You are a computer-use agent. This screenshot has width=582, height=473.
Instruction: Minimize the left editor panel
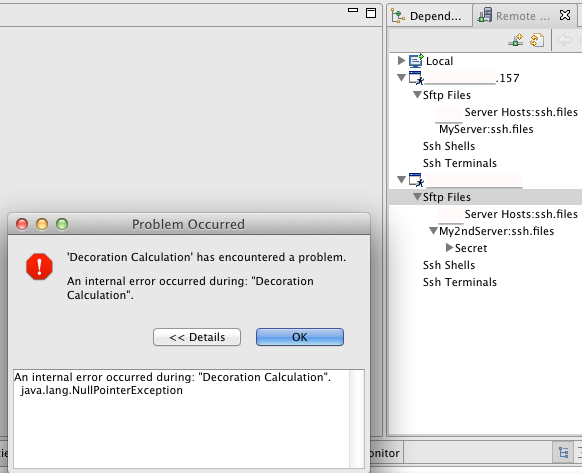(x=353, y=10)
